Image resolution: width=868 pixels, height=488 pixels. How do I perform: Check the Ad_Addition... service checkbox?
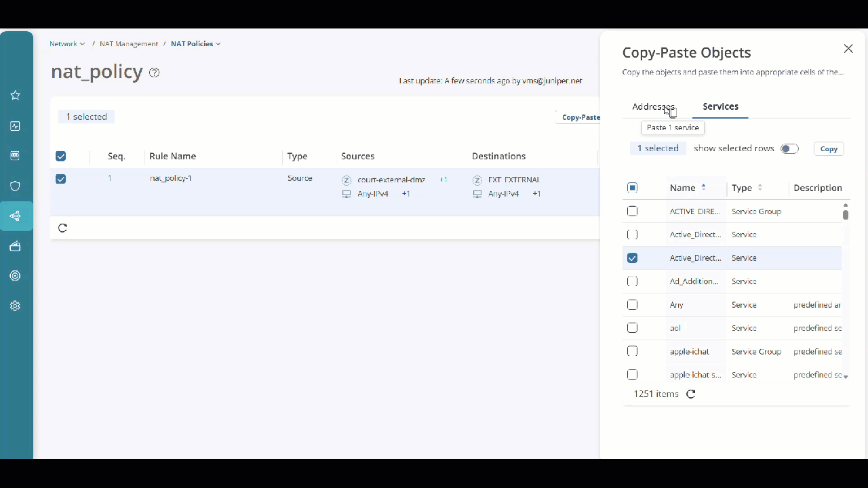tap(633, 281)
